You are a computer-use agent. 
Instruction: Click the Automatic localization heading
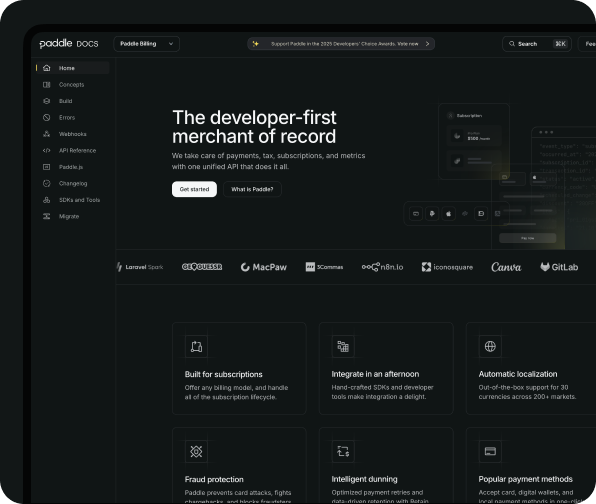click(518, 374)
